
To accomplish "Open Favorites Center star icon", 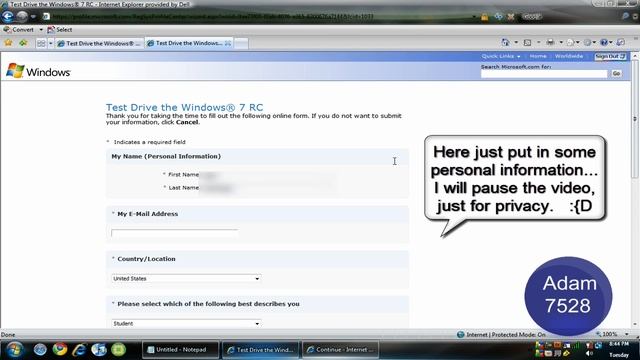I will point(8,43).
